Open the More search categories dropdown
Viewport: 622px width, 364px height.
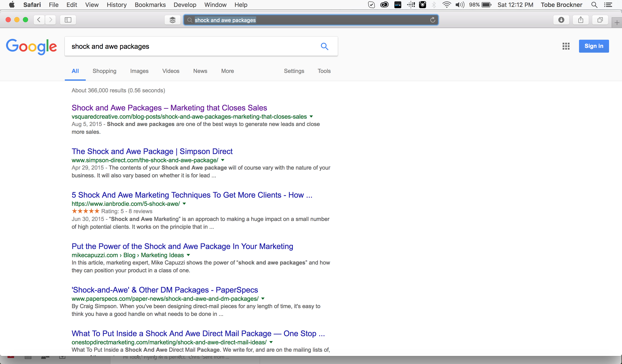click(x=227, y=71)
